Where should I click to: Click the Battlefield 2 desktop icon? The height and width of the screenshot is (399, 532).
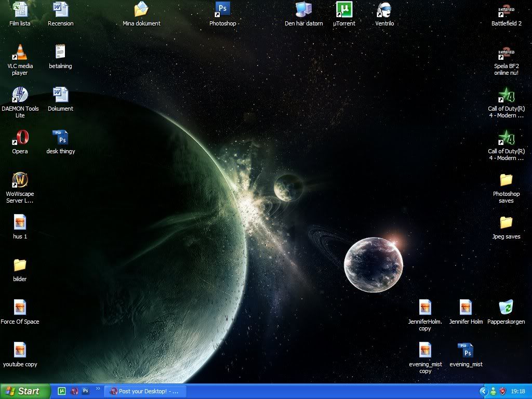[x=506, y=9]
